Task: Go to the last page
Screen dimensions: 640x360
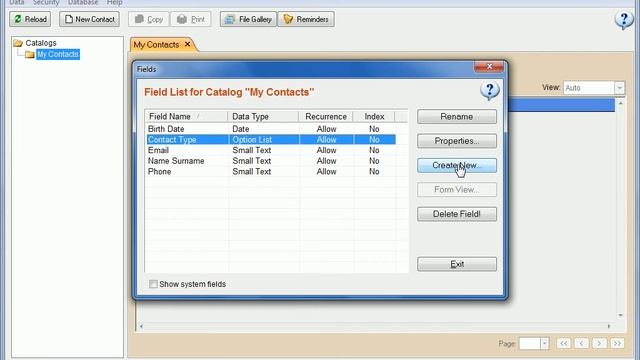Action: pyautogui.click(x=617, y=343)
